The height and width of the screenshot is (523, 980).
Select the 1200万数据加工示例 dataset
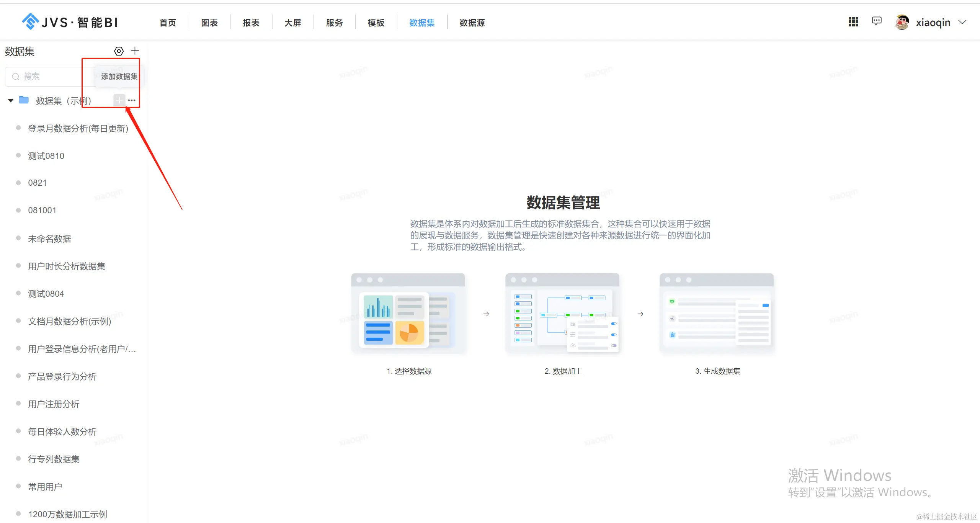pos(67,514)
